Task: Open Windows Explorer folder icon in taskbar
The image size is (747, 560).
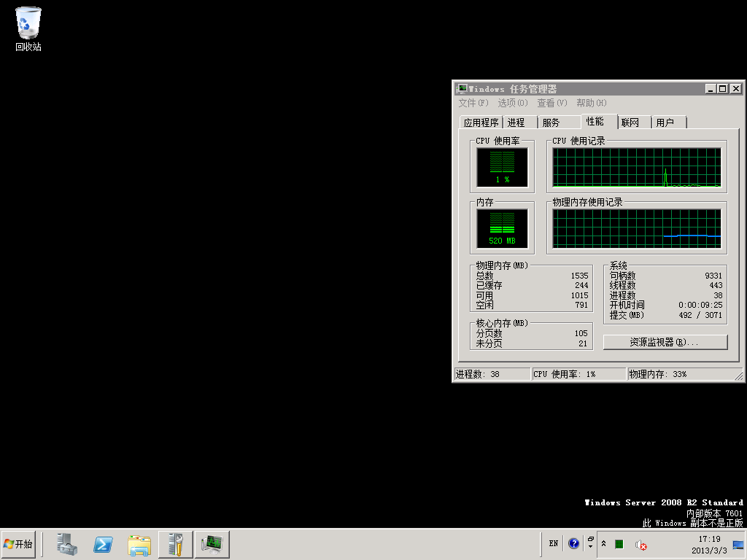Action: tap(139, 544)
